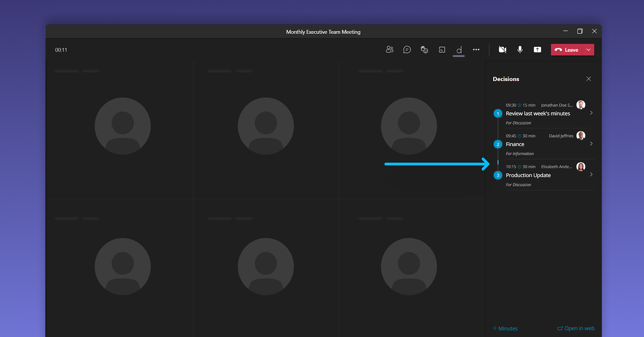Open the meeting chat
This screenshot has height=337, width=644.
(x=407, y=49)
